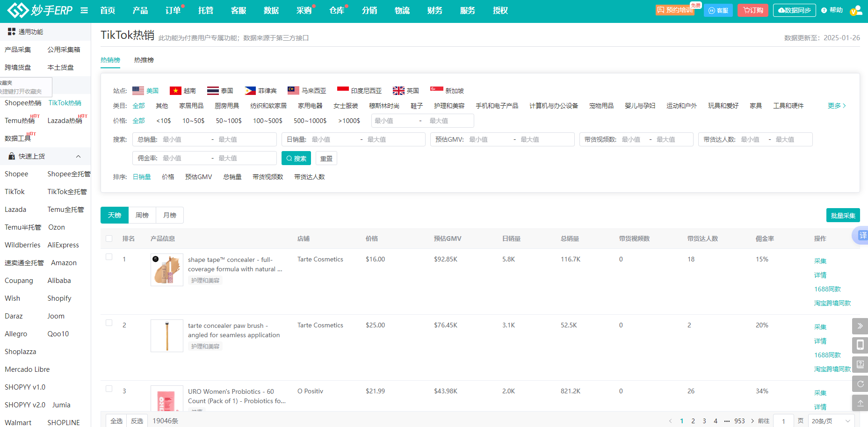Viewport: 868px width, 427px height.
Task: Toggle the select-all header checkbox
Action: pos(109,239)
